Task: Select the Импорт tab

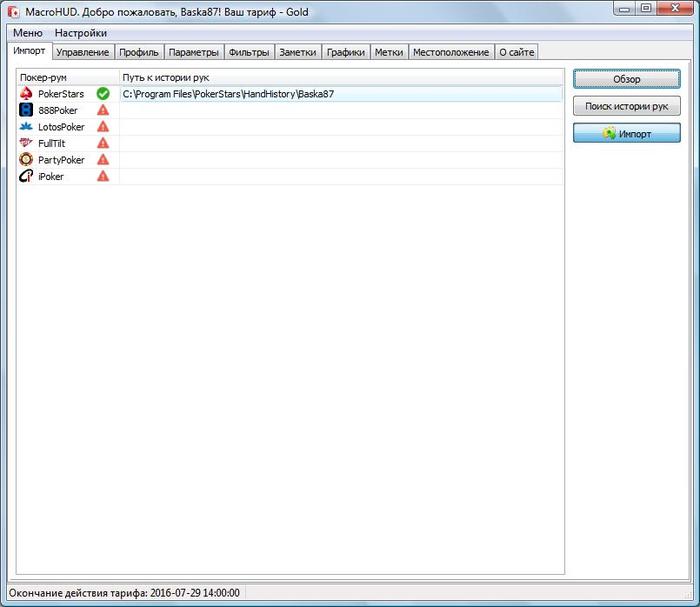Action: (x=29, y=51)
